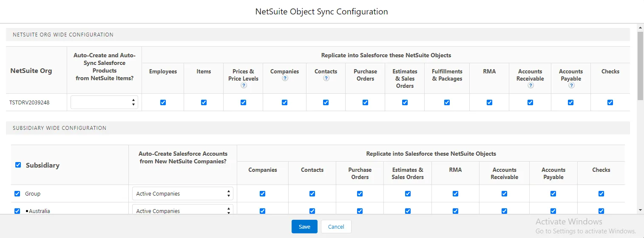644x238 pixels.
Task: Click scrollbar up arrow
Action: [640, 28]
